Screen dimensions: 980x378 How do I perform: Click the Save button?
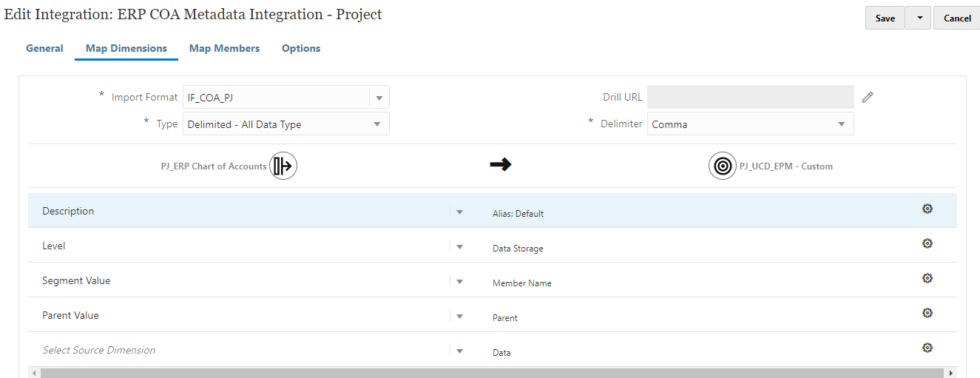(x=885, y=18)
